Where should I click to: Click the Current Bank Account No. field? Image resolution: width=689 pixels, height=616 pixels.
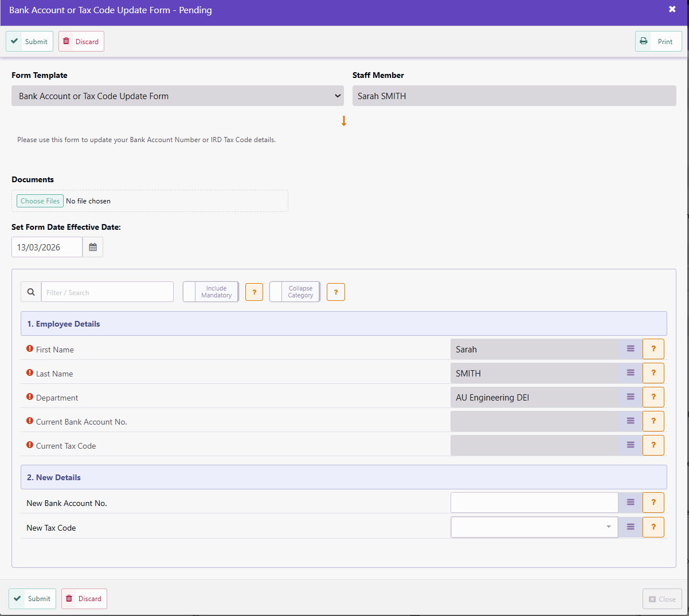click(535, 421)
